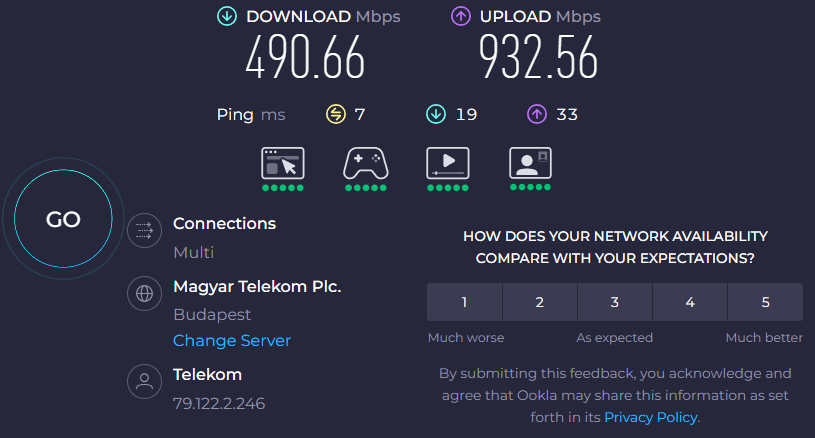Click the upload arrow icon near UPLOAD
Viewport: 815px width, 438px height.
point(461,17)
